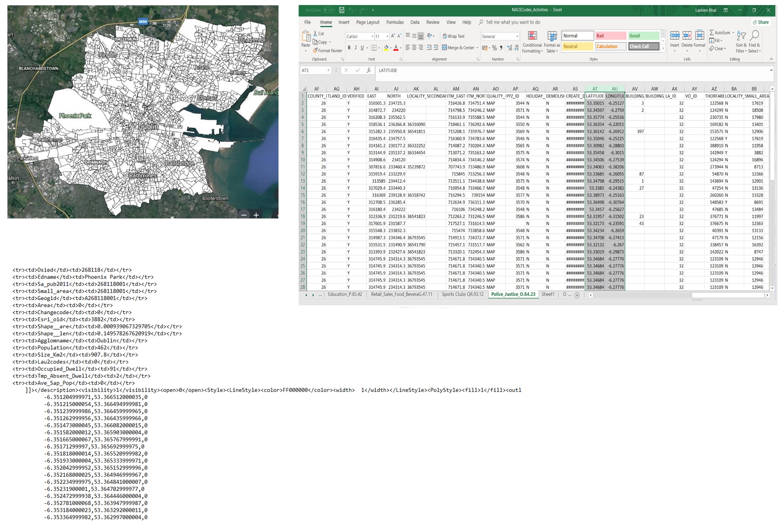The height and width of the screenshot is (532, 782).
Task: Click the Insert Function fx icon
Action: click(368, 70)
